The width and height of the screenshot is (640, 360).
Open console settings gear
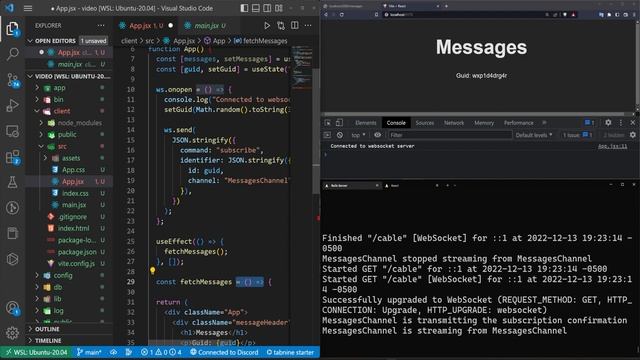tap(633, 135)
